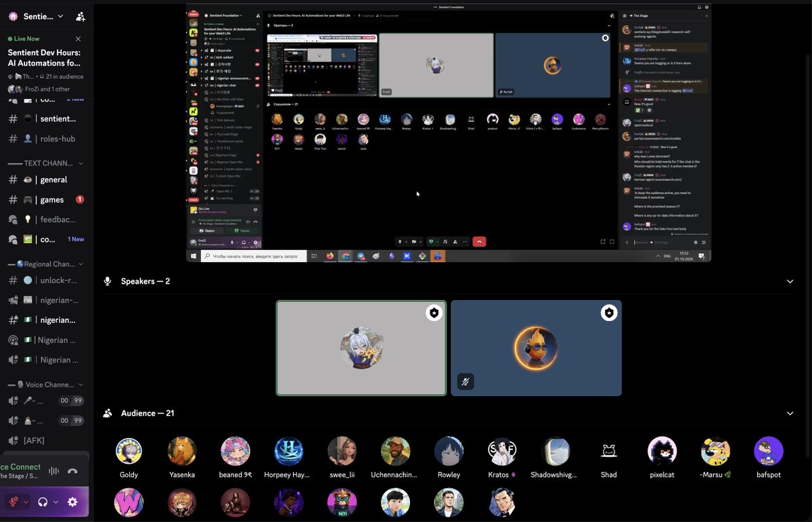Collapse the TEXT CHANNELS category
This screenshot has width=812, height=522.
(45, 163)
